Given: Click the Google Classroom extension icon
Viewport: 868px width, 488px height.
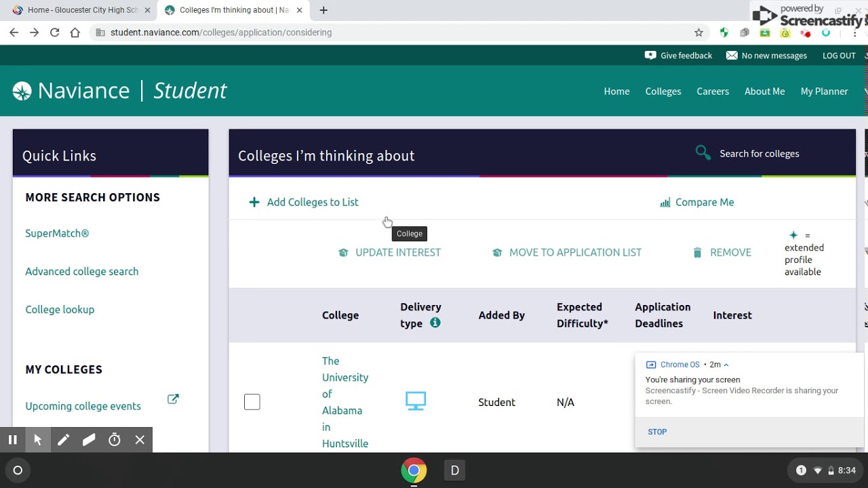Looking at the screenshot, I should click(x=765, y=33).
